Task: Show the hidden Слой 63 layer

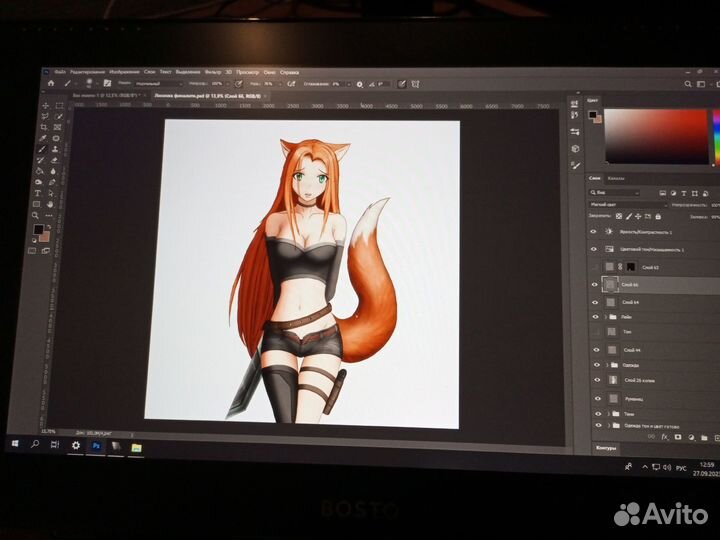Action: (594, 266)
